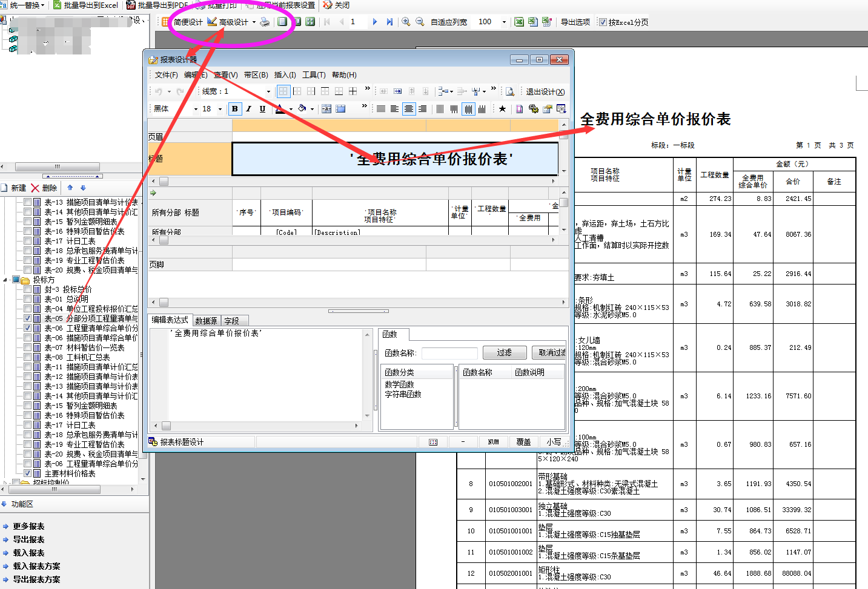Open 文件(F) menu in report designer
Screen dimensions: 868x589
[166, 75]
